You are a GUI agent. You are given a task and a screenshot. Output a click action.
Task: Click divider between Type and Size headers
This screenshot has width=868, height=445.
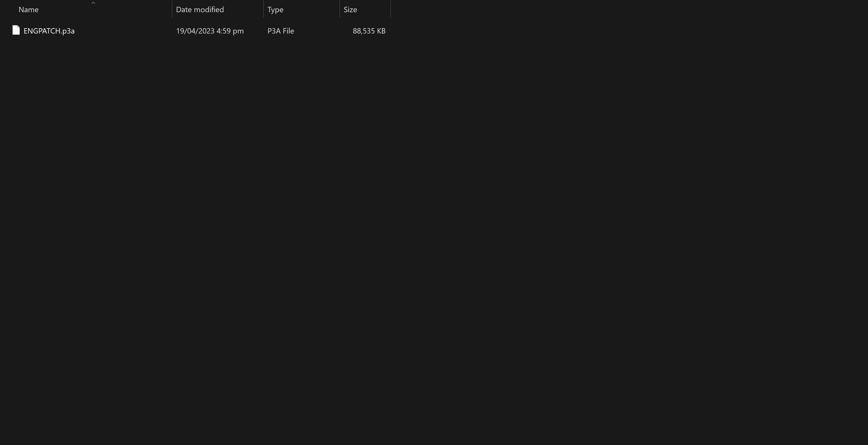coord(340,9)
